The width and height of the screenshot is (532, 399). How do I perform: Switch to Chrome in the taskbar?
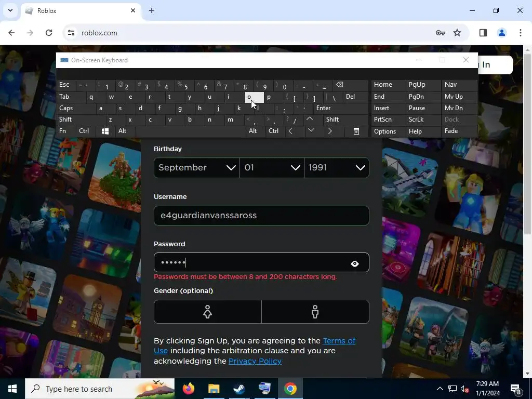point(290,389)
